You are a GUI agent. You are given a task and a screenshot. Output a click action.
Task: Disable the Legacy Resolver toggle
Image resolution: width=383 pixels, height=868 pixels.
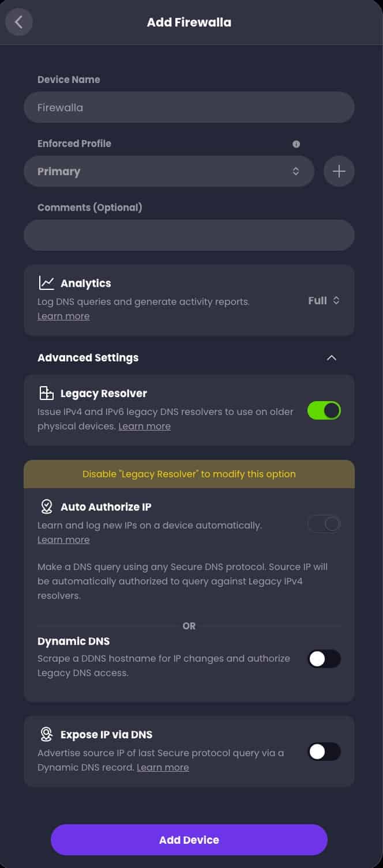[324, 410]
